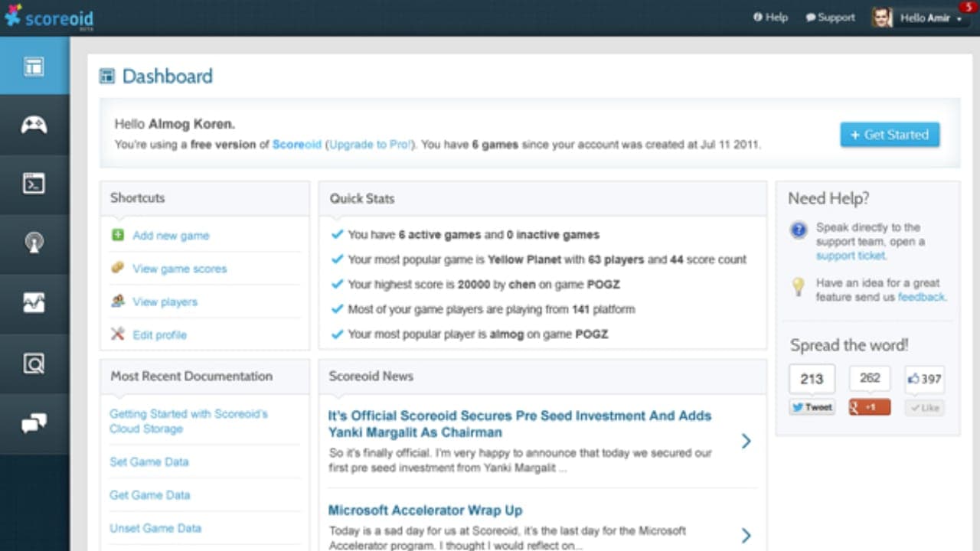Open the Hello Amir dropdown menu
Screen dimensions: 980x551
[931, 18]
